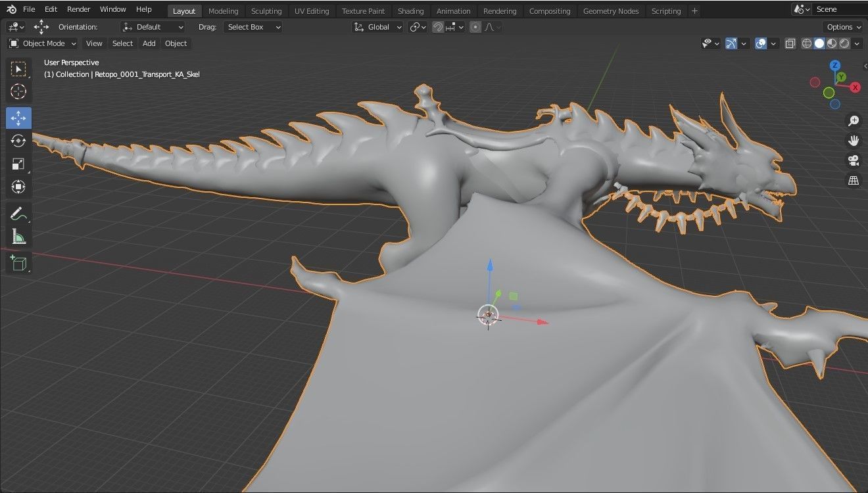This screenshot has height=493, width=868.
Task: Select the Add Cube tool
Action: [18, 264]
